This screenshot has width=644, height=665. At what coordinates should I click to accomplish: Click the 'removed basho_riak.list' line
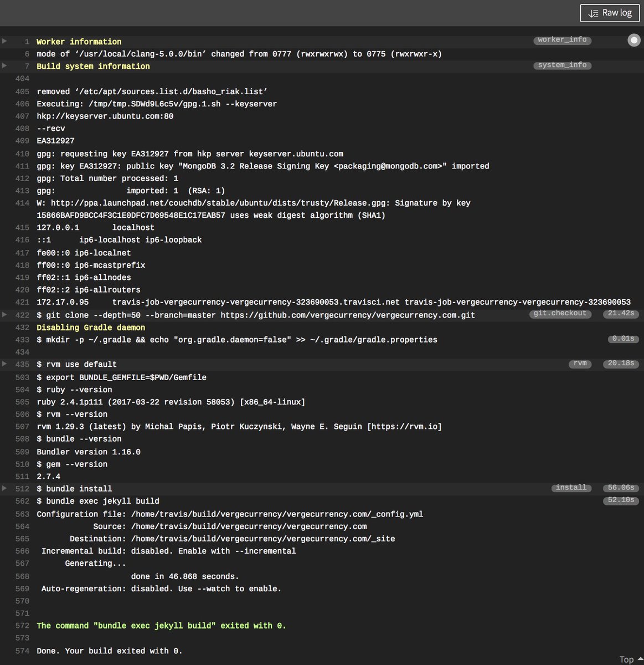[x=152, y=91]
